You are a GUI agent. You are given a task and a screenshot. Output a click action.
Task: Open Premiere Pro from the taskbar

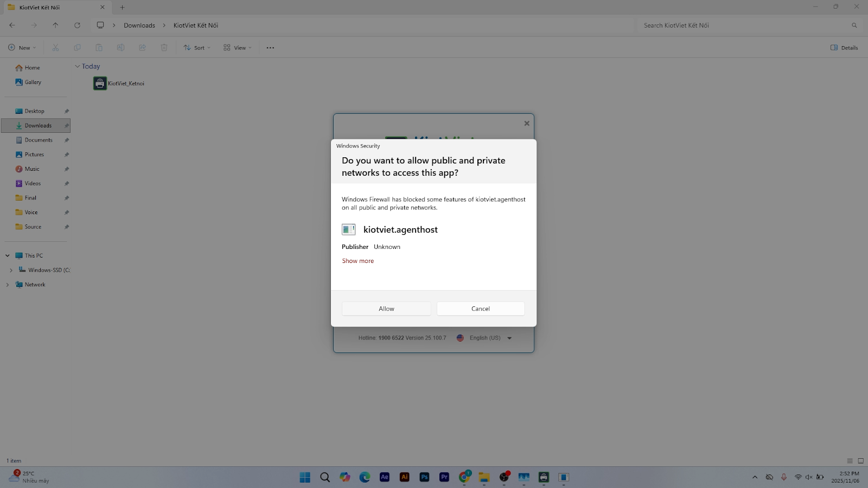tap(444, 477)
